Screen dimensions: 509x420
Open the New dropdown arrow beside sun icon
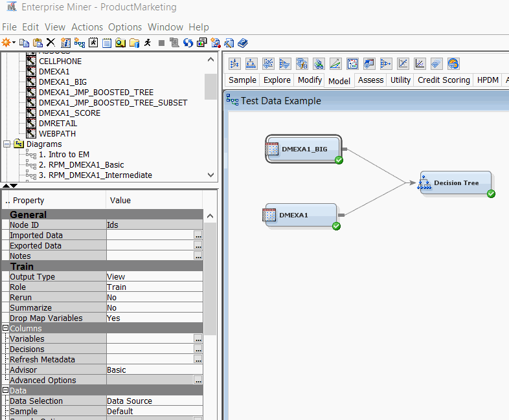(14, 43)
